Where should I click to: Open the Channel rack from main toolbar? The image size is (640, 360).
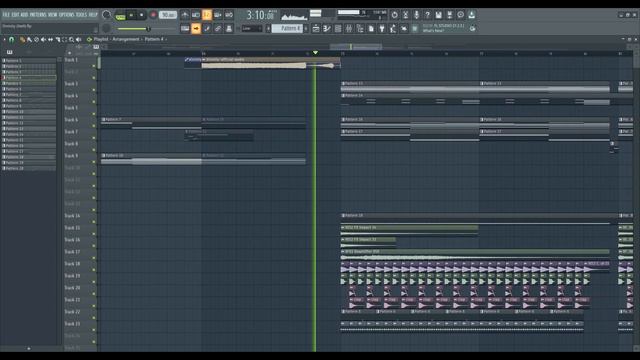[x=338, y=29]
